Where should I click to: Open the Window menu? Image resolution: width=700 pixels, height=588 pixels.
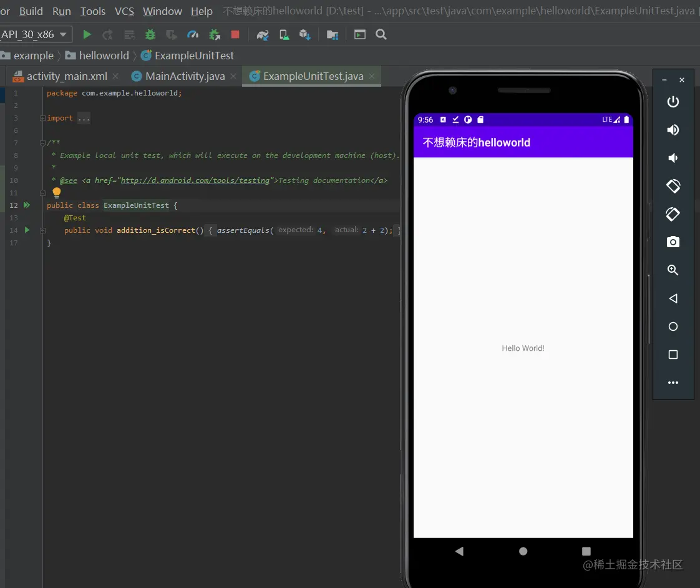[x=162, y=11]
